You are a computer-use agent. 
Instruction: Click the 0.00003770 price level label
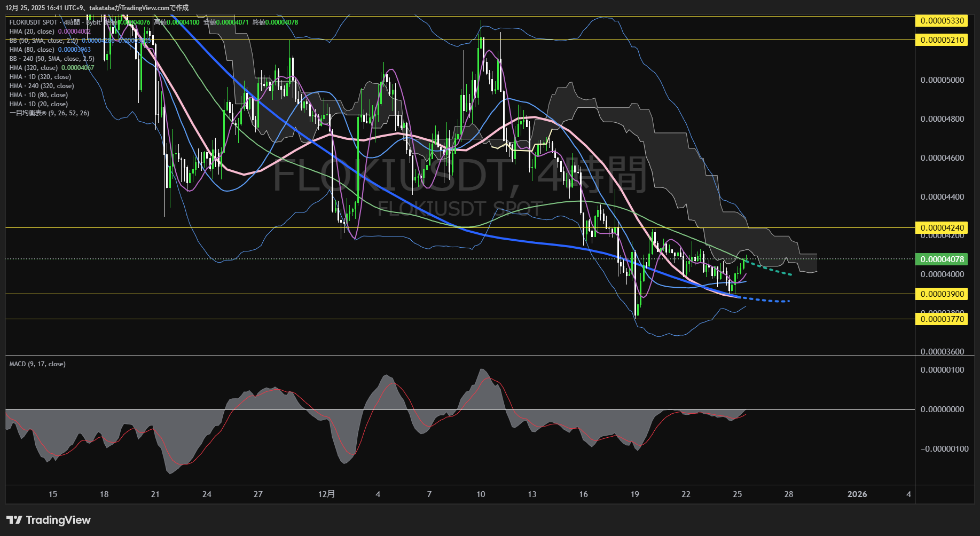click(x=942, y=319)
